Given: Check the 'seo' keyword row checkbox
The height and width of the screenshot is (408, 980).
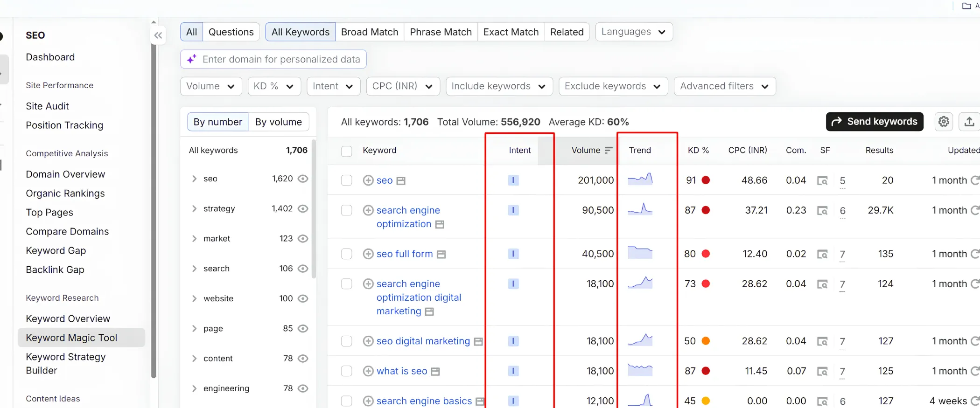Looking at the screenshot, I should click(x=346, y=180).
